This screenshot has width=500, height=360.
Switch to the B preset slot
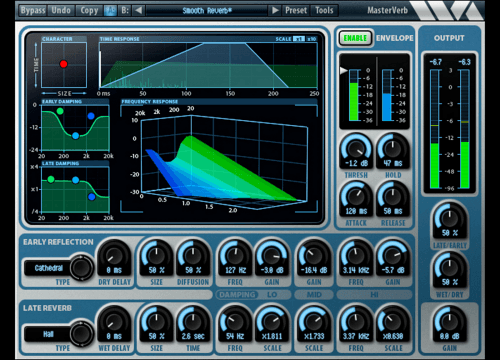pyautogui.click(x=125, y=10)
